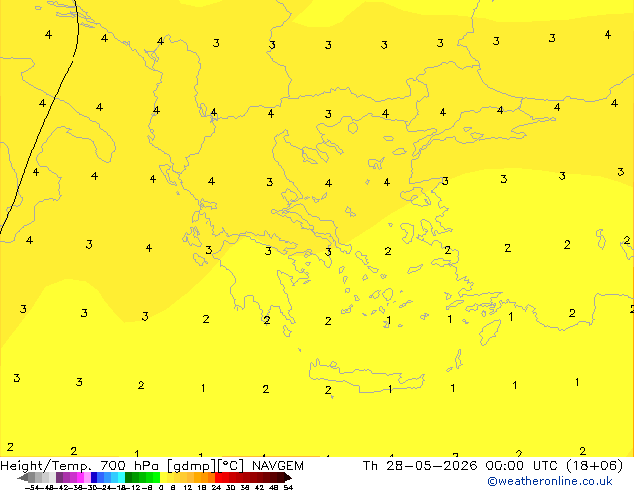Open the weatheronline.co.uk copyright link
The width and height of the screenshot is (634, 490).
549,481
